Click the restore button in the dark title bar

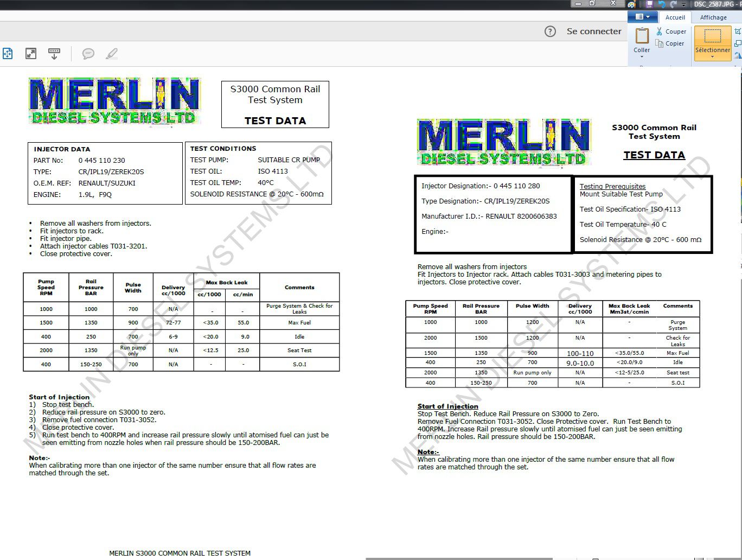pos(592,3)
